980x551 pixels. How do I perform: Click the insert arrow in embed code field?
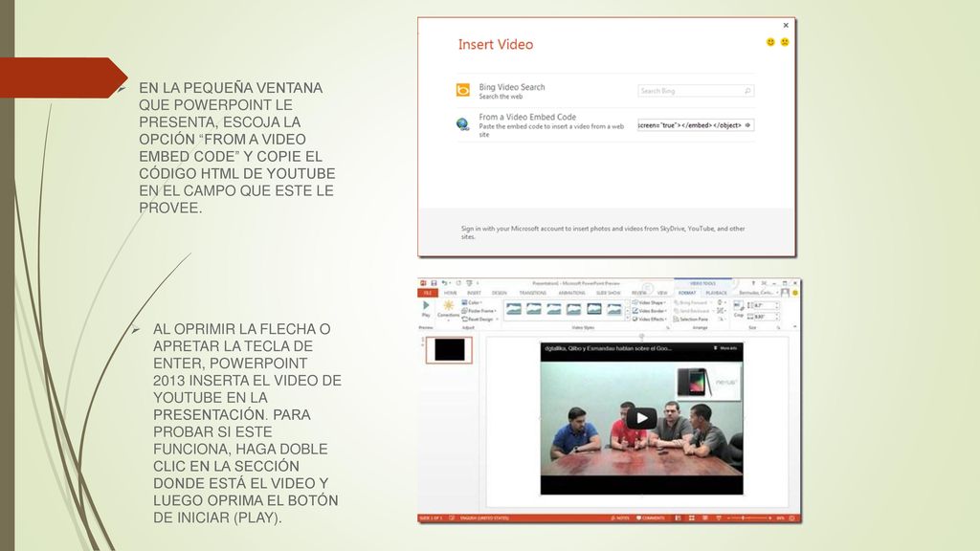747,125
